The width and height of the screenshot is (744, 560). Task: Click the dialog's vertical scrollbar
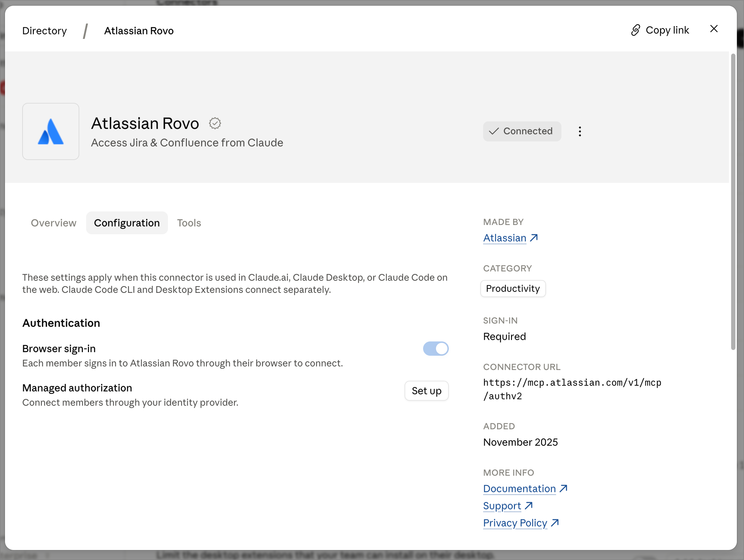click(x=733, y=202)
